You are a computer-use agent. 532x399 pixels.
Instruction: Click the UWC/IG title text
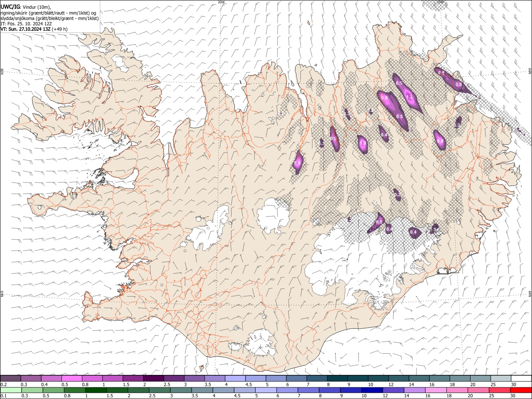click(10, 7)
